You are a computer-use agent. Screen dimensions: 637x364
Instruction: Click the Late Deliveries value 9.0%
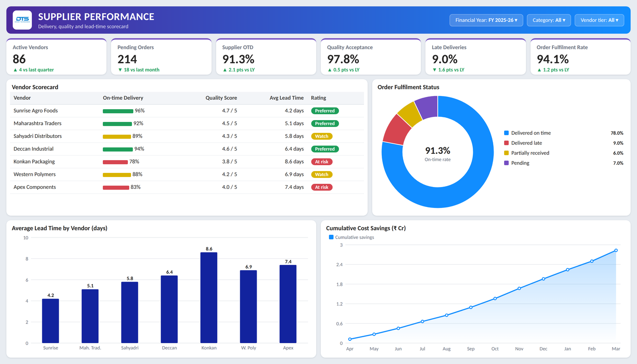(x=445, y=59)
